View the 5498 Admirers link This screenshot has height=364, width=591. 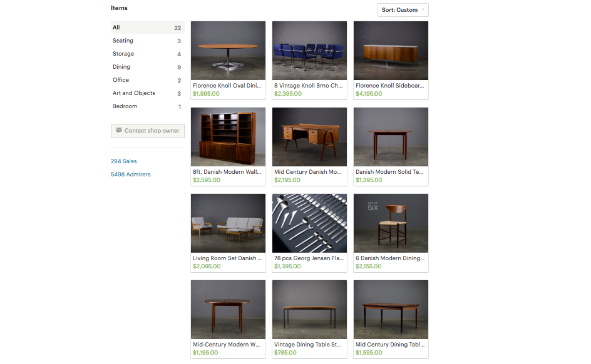pyautogui.click(x=130, y=174)
